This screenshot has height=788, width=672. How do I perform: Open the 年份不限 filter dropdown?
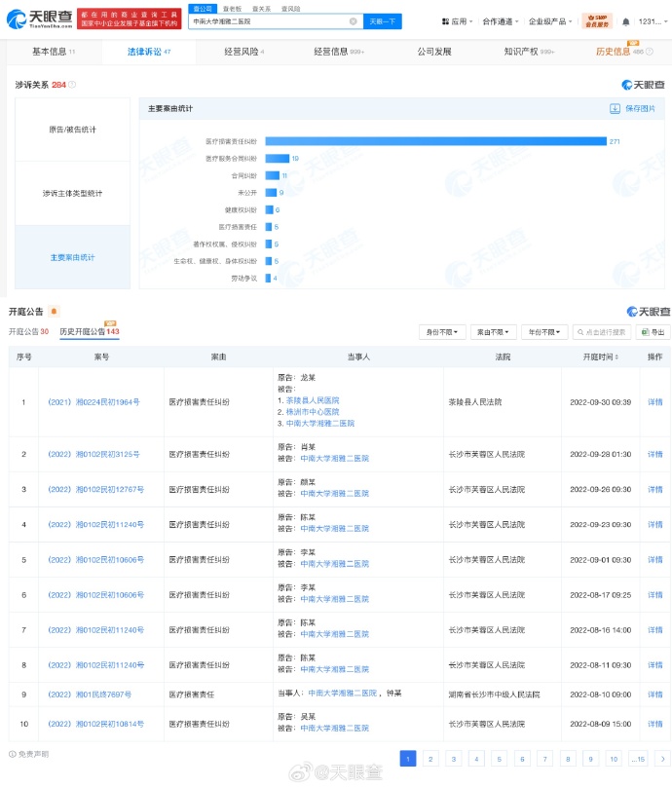[544, 332]
